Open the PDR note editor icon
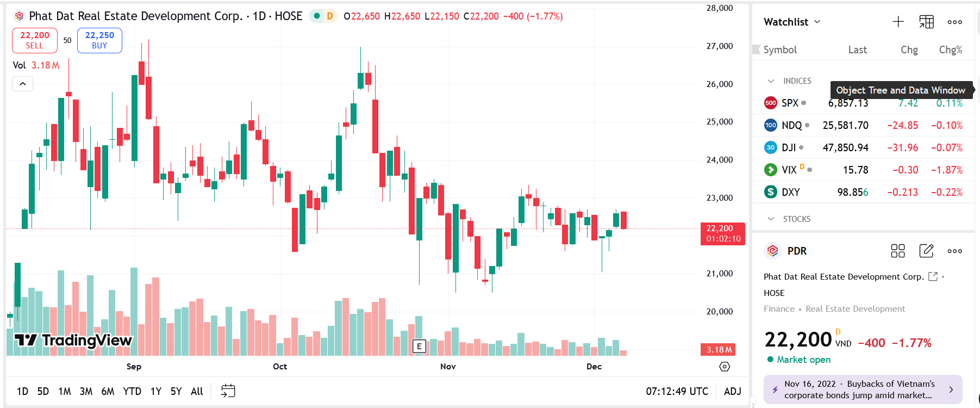 tap(926, 251)
